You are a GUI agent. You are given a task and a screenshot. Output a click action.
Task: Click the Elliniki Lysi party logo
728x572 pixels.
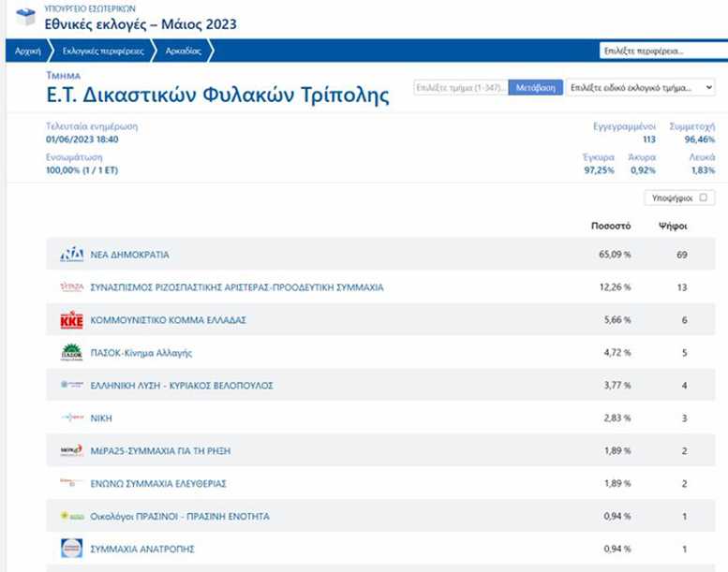point(72,385)
